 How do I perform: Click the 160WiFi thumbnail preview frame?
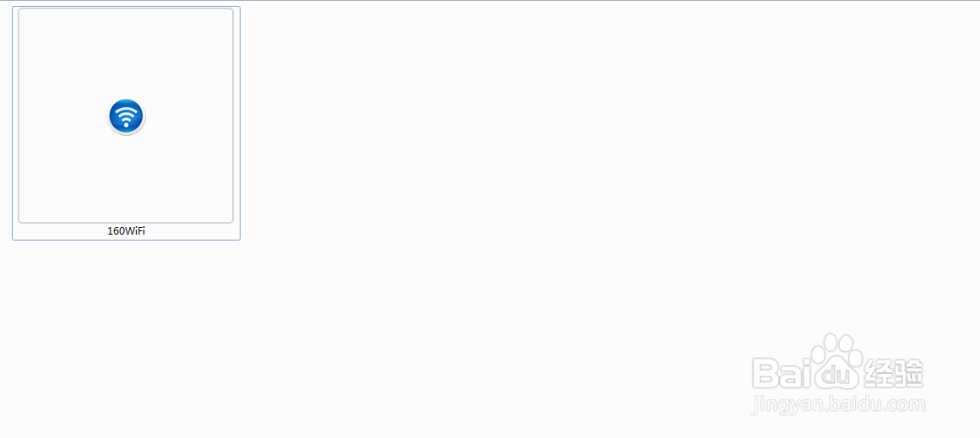[x=126, y=116]
